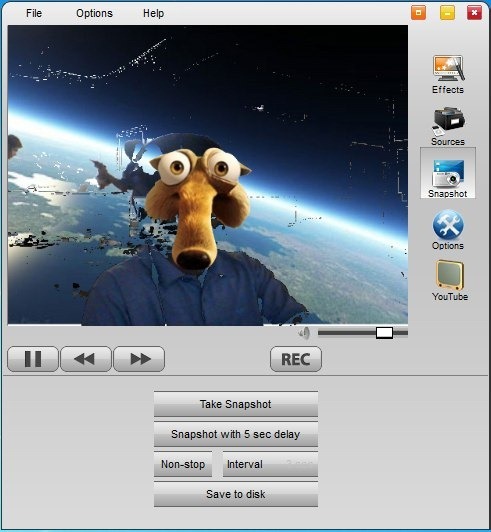
Task: Mute audio with the speaker icon
Action: [x=304, y=333]
